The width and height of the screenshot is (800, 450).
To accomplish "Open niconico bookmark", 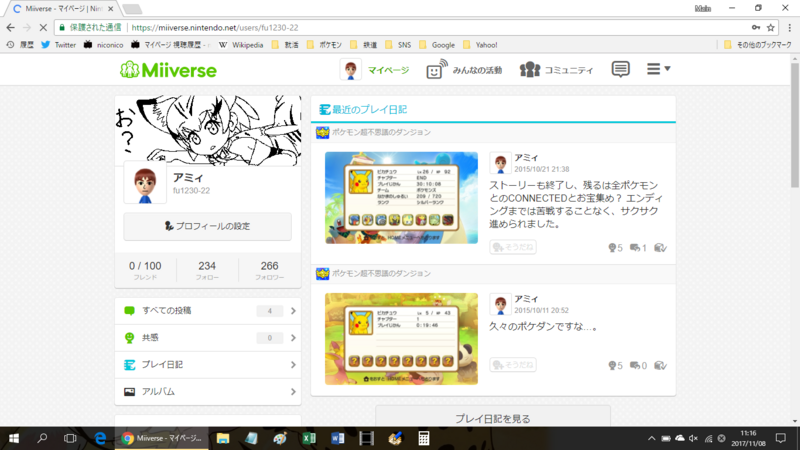I will tap(104, 45).
